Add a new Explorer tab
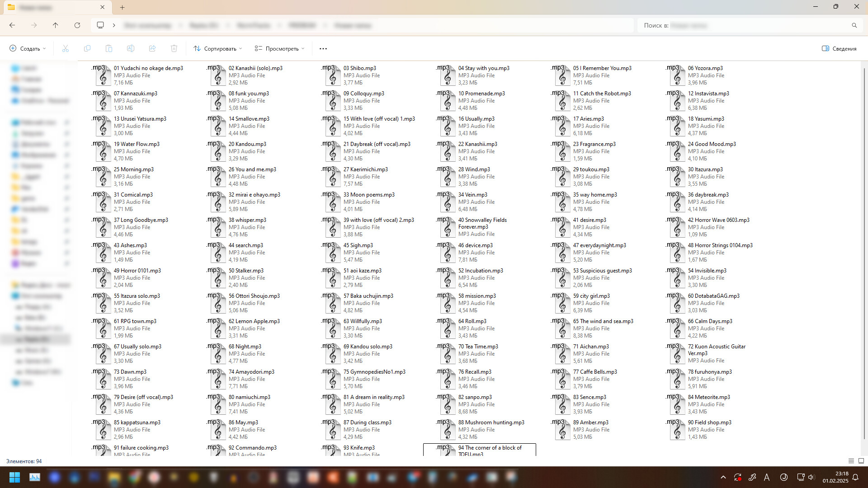868x488 pixels. point(123,7)
